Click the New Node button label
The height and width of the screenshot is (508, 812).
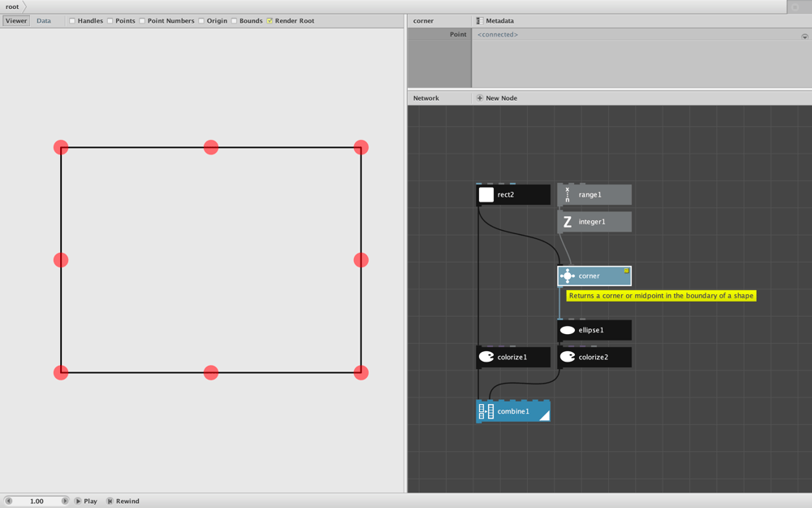(501, 98)
